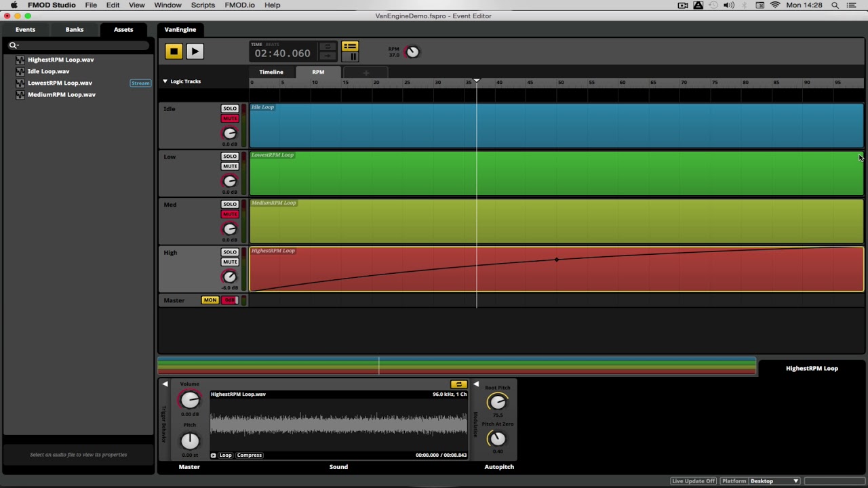Toggle the Master track MON button
The image size is (868, 488).
[210, 300]
